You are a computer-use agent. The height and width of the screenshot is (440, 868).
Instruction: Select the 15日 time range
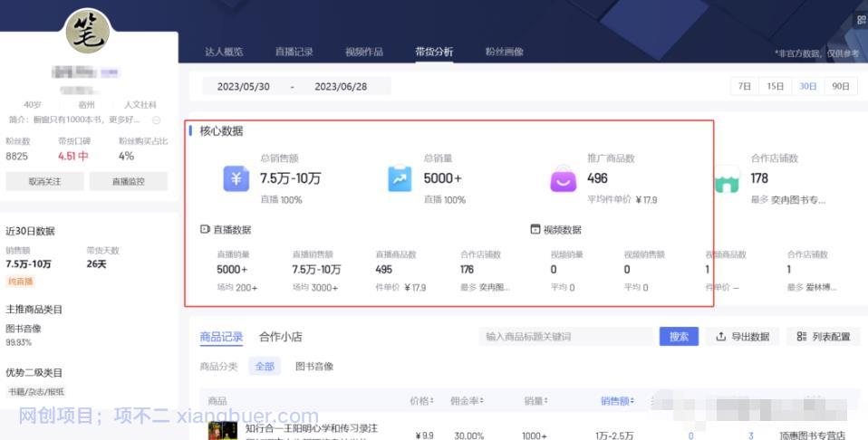pos(776,87)
